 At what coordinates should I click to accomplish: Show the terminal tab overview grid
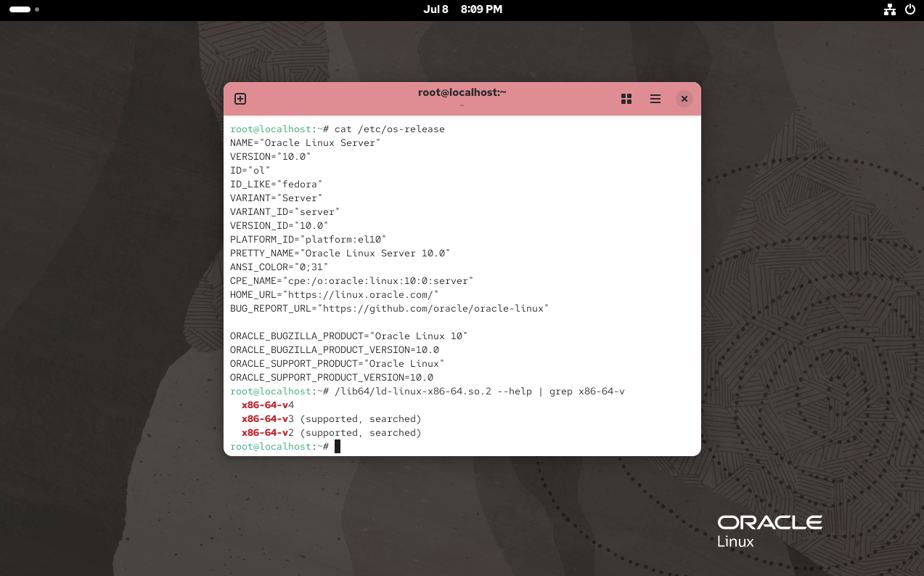point(626,99)
